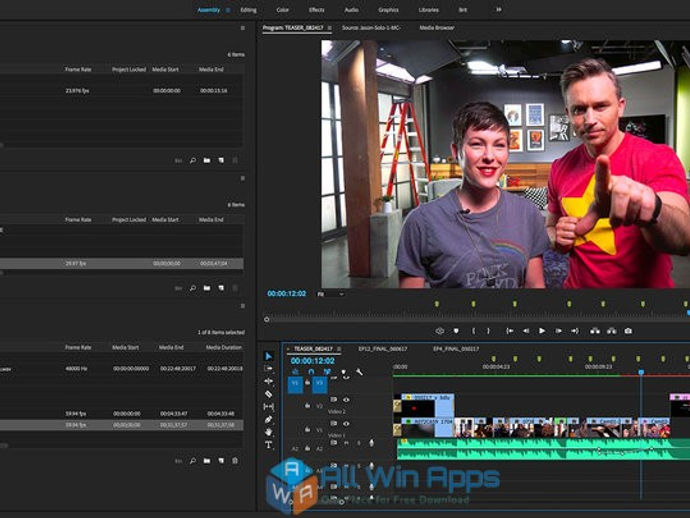Open the Media Browser tab
The height and width of the screenshot is (518, 690).
pyautogui.click(x=437, y=28)
